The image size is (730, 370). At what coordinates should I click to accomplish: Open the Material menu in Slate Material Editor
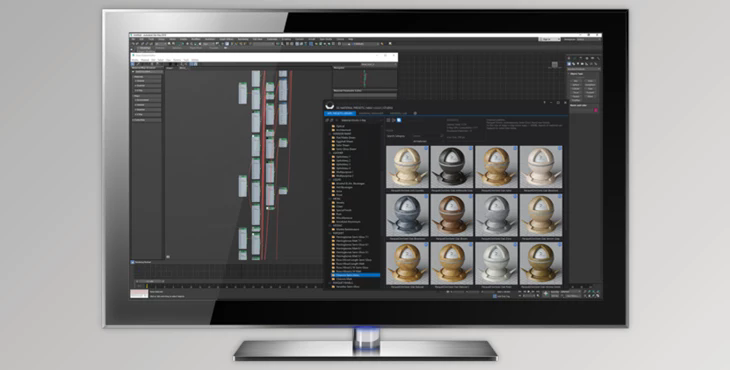point(145,60)
